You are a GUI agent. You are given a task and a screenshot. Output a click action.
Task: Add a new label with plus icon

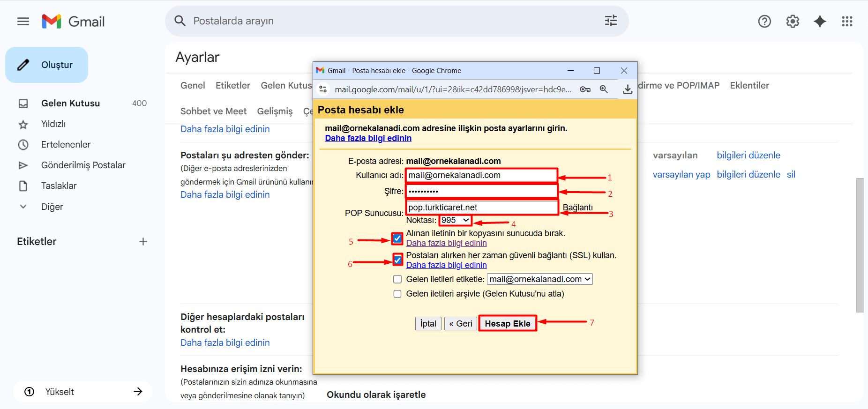click(x=143, y=242)
